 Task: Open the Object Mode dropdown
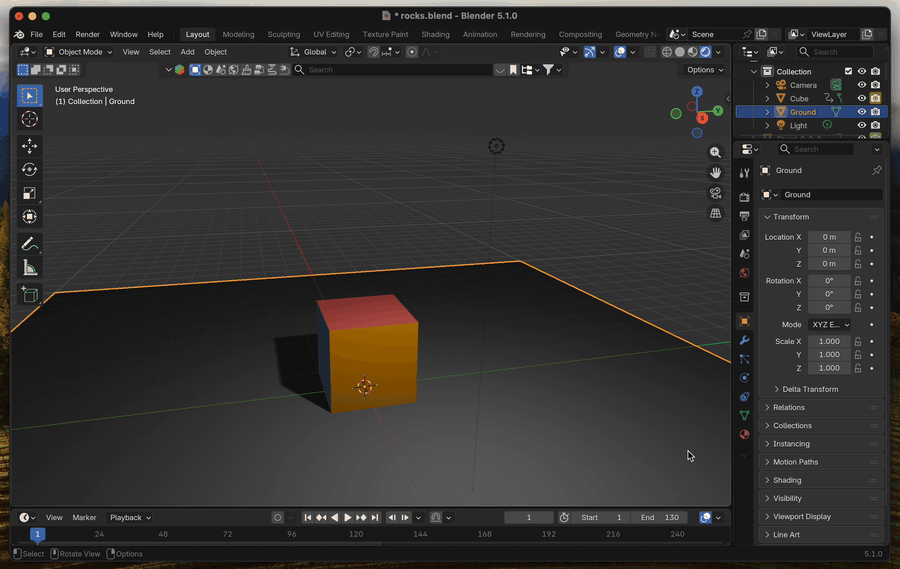coord(79,52)
